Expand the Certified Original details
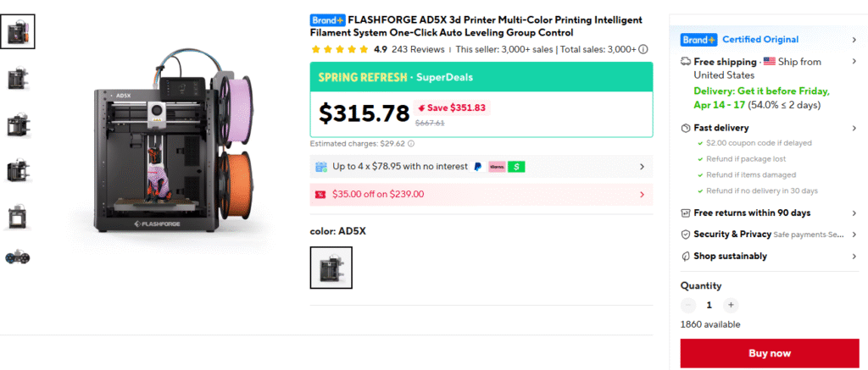The image size is (868, 370). coord(854,40)
